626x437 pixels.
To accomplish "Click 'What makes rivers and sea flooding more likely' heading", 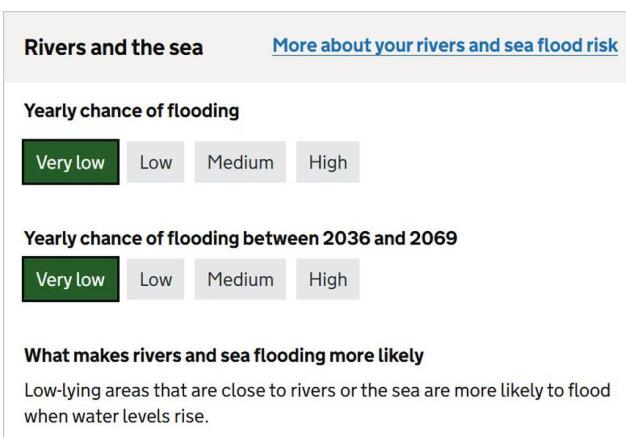I will click(x=224, y=355).
